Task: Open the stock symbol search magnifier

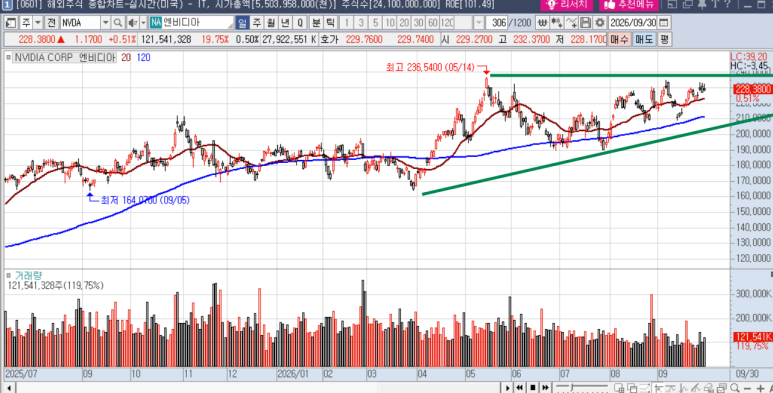Action: click(117, 23)
